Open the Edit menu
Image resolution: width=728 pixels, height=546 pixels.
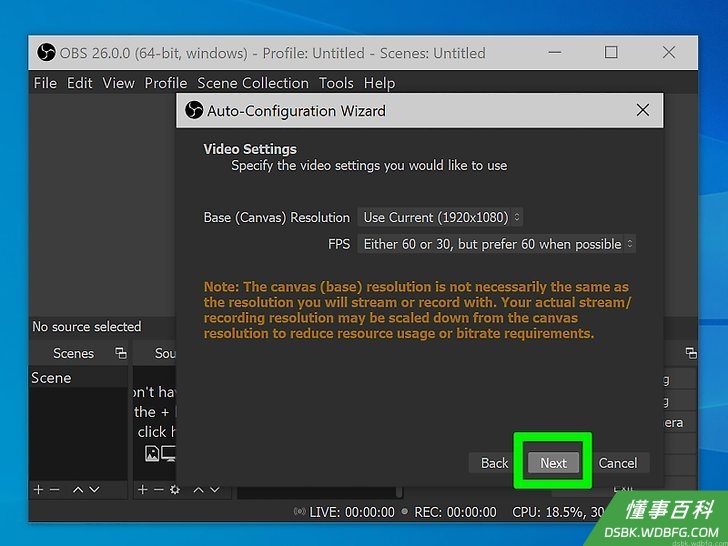tap(79, 83)
